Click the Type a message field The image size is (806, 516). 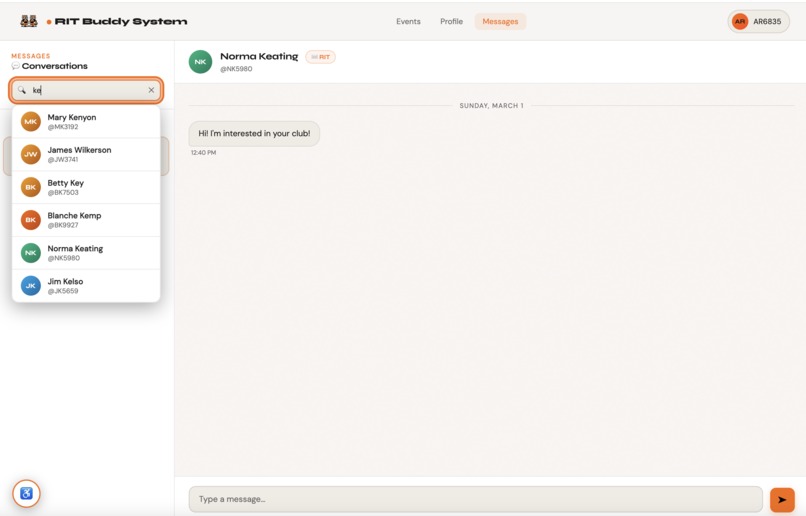coord(475,499)
